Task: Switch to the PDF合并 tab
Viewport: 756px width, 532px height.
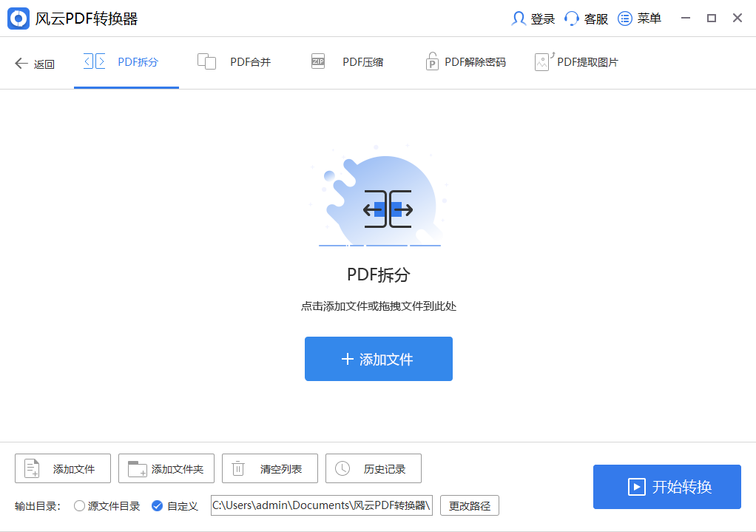Action: click(x=250, y=62)
